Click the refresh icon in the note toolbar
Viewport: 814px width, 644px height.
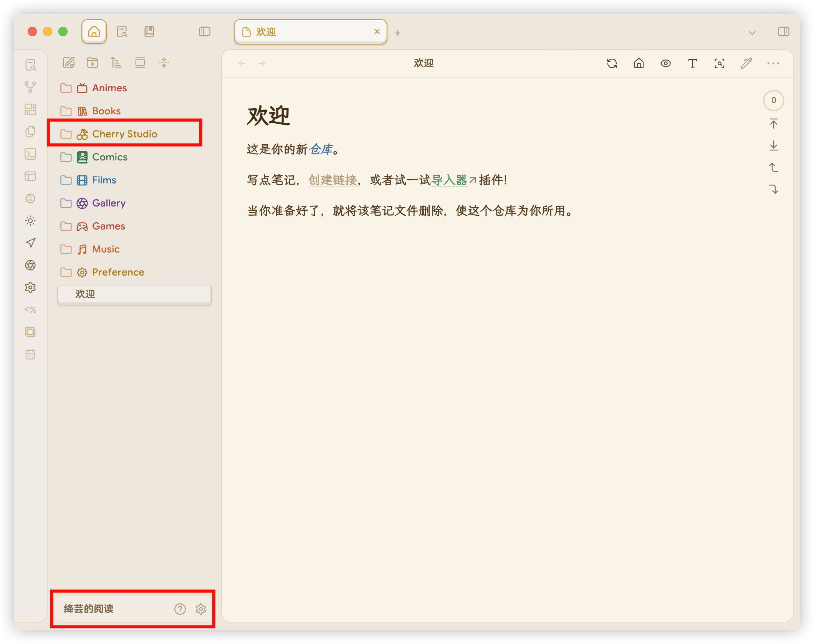[x=612, y=63]
